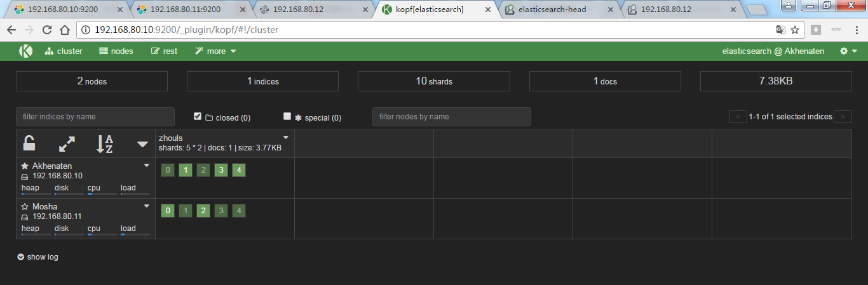This screenshot has height=285, width=868.
Task: Click shard 2 on the Mosha node
Action: (x=203, y=211)
